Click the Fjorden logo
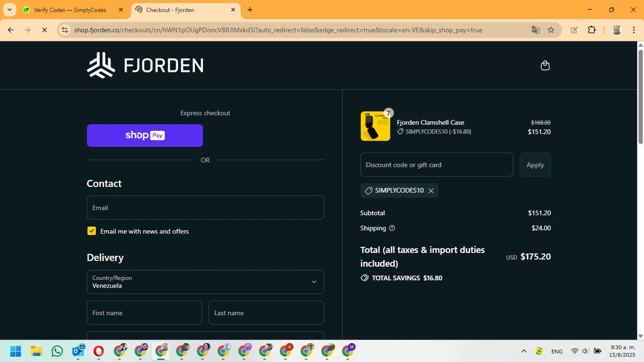This screenshot has height=362, width=644. point(145,65)
